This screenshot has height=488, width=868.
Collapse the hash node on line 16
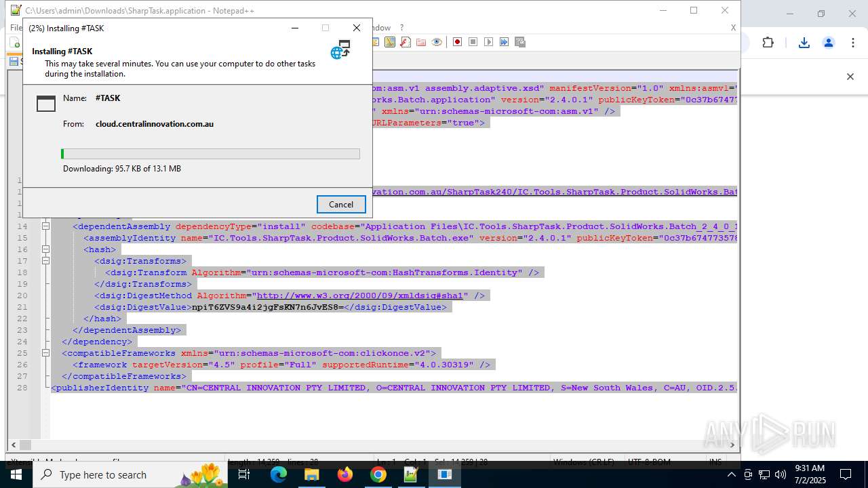tap(45, 249)
